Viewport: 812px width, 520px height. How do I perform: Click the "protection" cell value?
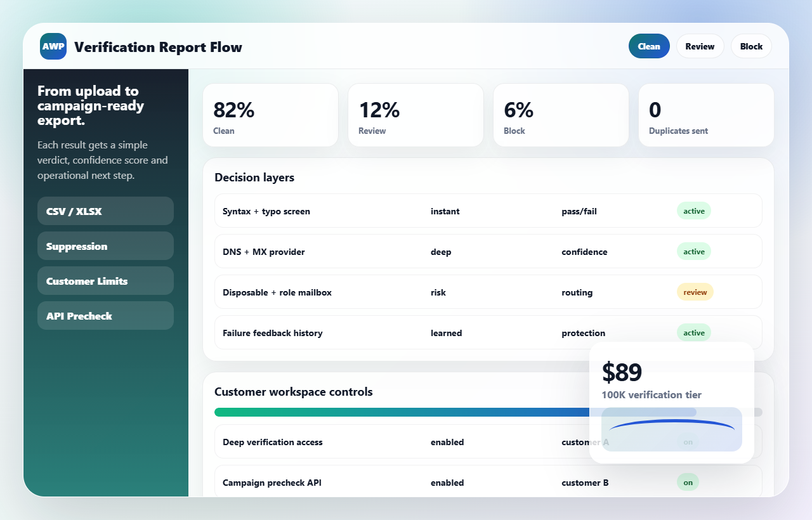point(584,333)
